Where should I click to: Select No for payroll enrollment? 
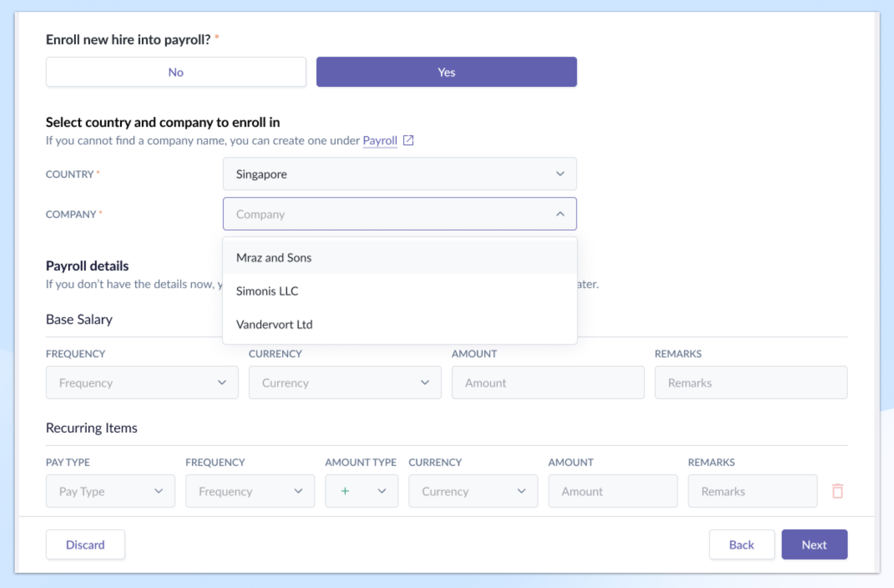pyautogui.click(x=176, y=72)
